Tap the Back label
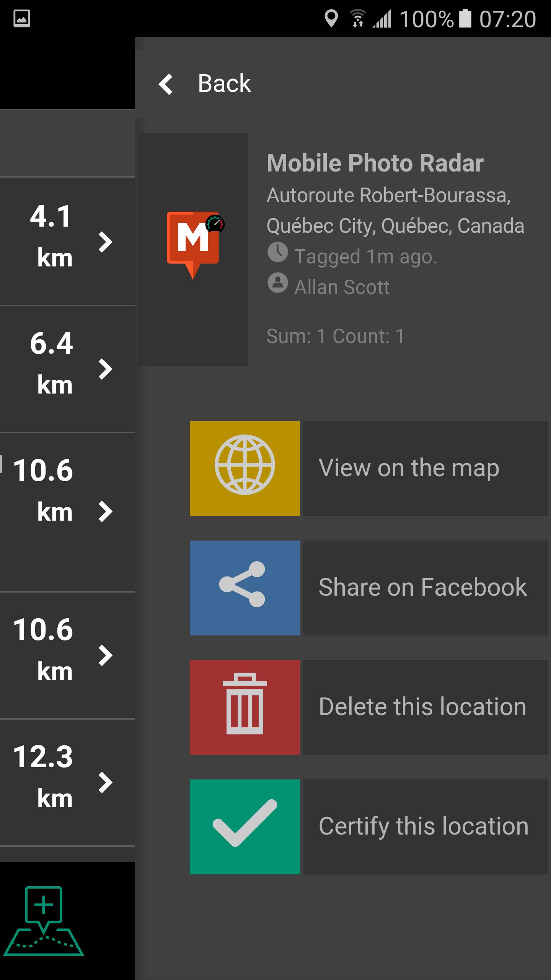 224,84
